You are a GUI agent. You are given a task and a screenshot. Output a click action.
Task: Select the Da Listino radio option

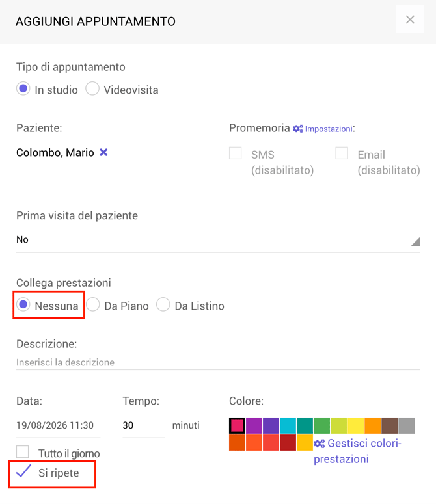(163, 304)
